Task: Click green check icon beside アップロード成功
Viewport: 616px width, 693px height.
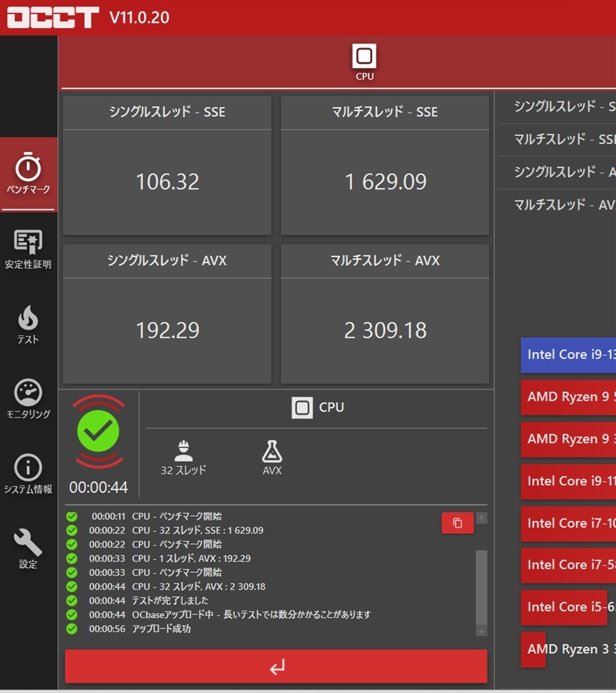Action: (x=72, y=629)
